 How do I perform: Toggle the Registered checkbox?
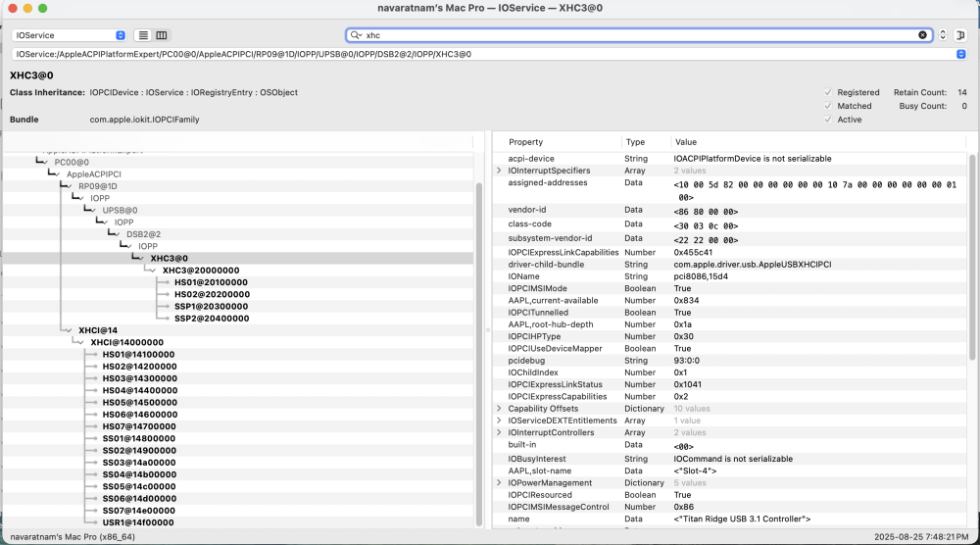828,92
